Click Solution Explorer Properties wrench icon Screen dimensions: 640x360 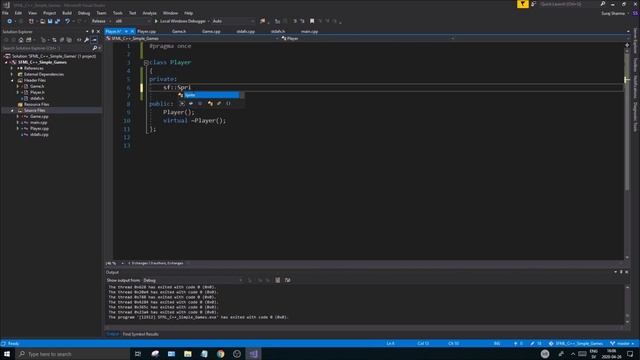click(87, 40)
